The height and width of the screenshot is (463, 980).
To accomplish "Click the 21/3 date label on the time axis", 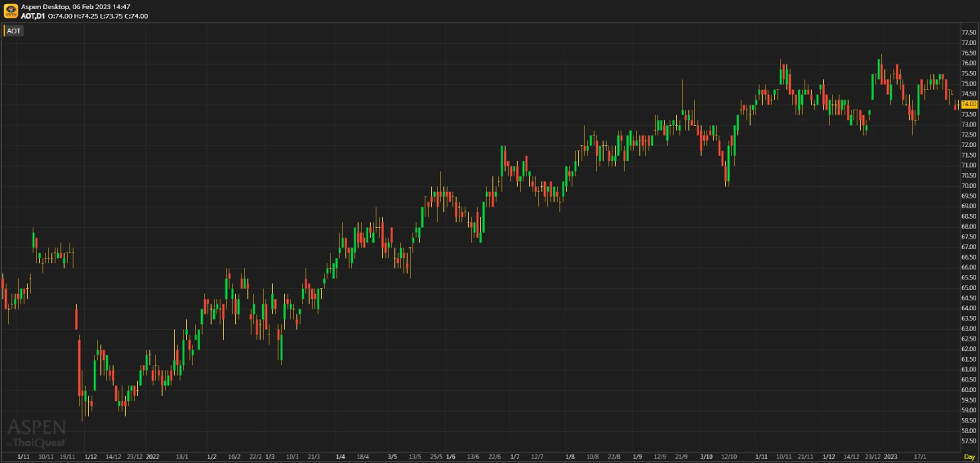I will pyautogui.click(x=313, y=456).
